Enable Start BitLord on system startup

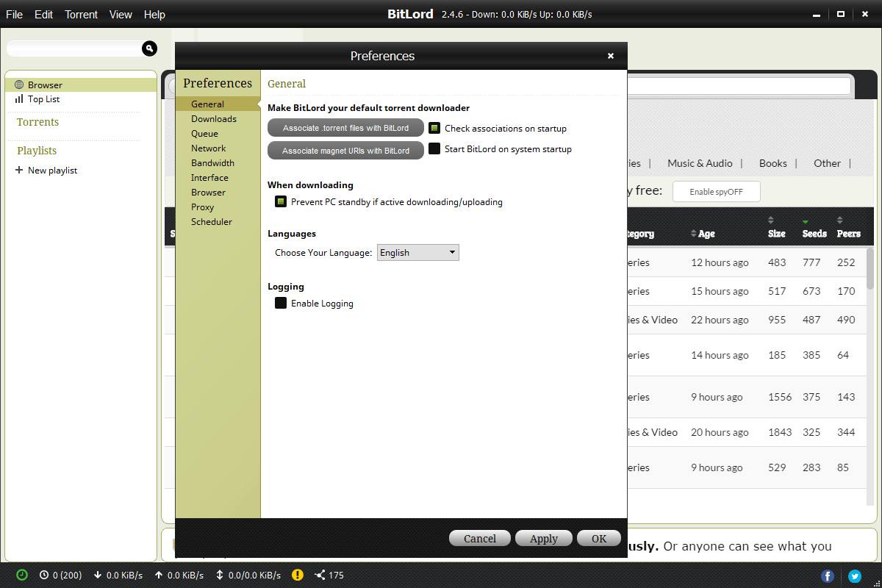coord(434,148)
